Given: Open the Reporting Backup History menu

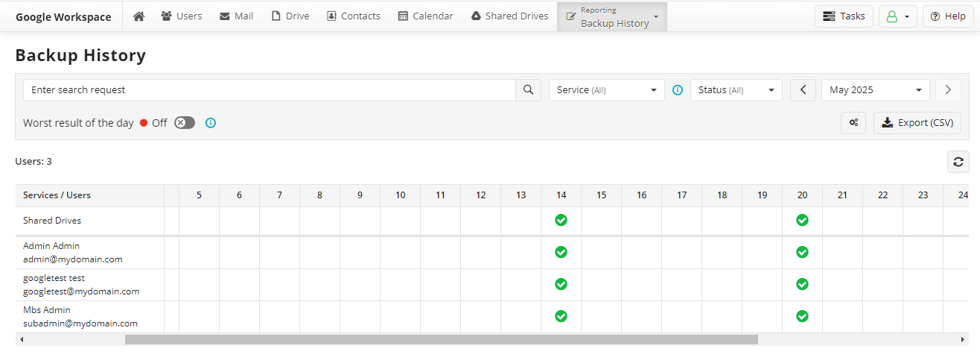Looking at the screenshot, I should click(612, 17).
